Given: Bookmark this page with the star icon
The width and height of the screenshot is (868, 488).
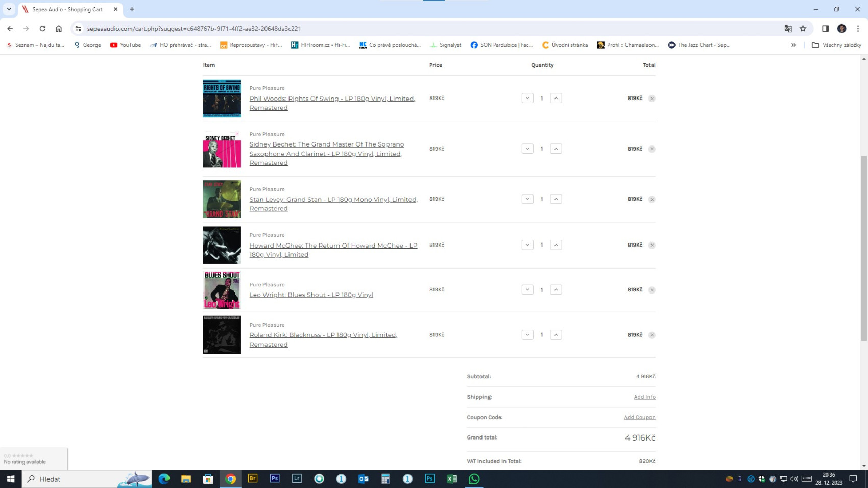Looking at the screenshot, I should (803, 29).
